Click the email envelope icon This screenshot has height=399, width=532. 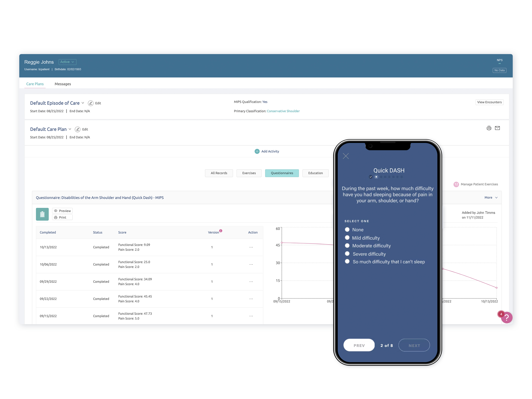(497, 128)
